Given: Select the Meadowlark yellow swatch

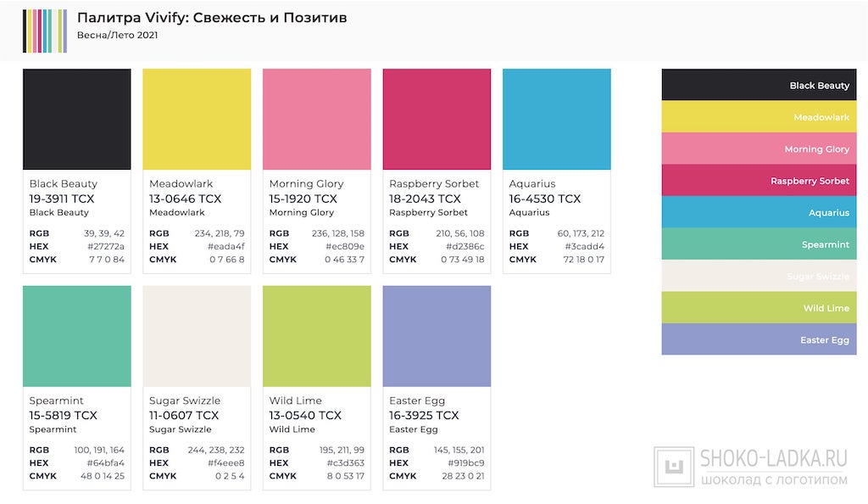Looking at the screenshot, I should click(x=197, y=120).
